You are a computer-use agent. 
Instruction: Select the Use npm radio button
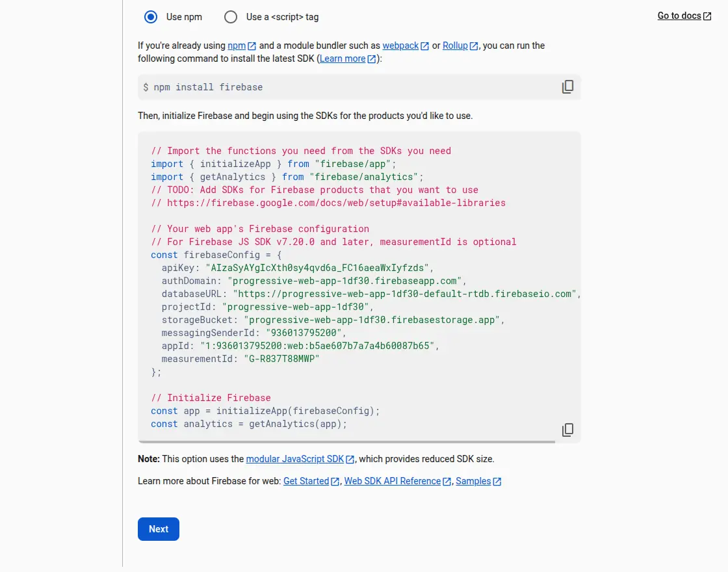tap(150, 17)
